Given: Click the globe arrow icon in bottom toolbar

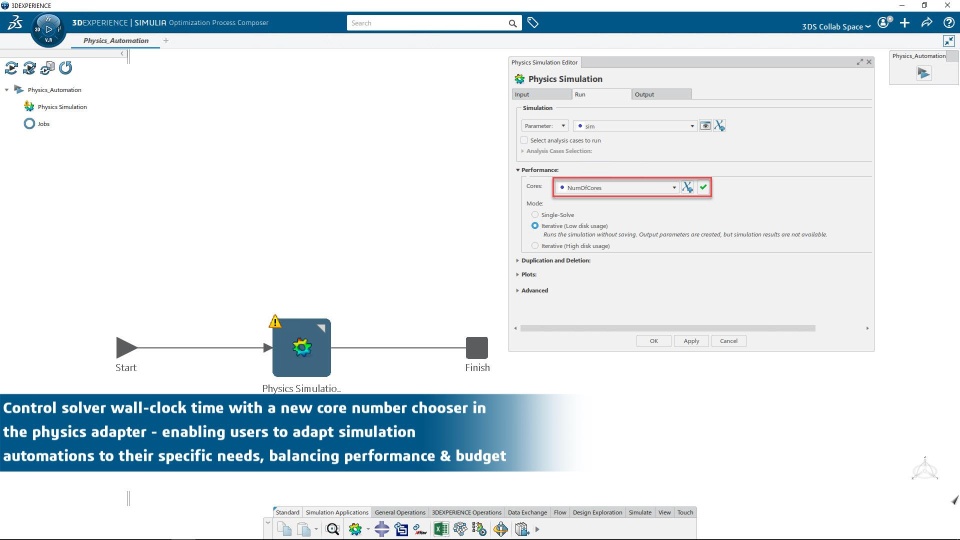Looking at the screenshot, I should point(501,529).
